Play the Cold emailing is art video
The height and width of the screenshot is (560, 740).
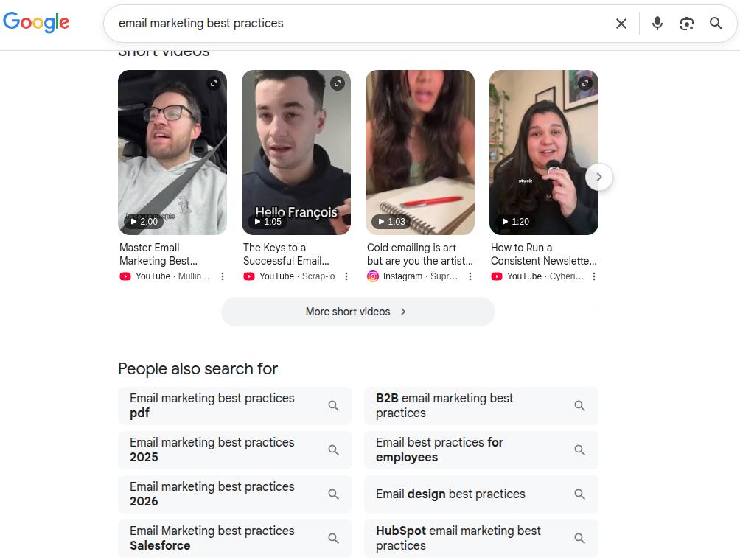[x=420, y=153]
